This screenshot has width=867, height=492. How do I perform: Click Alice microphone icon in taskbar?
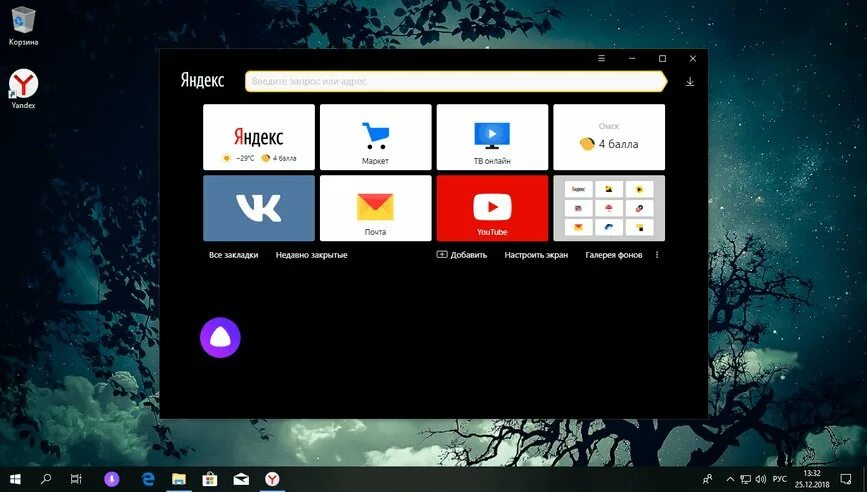point(112,479)
